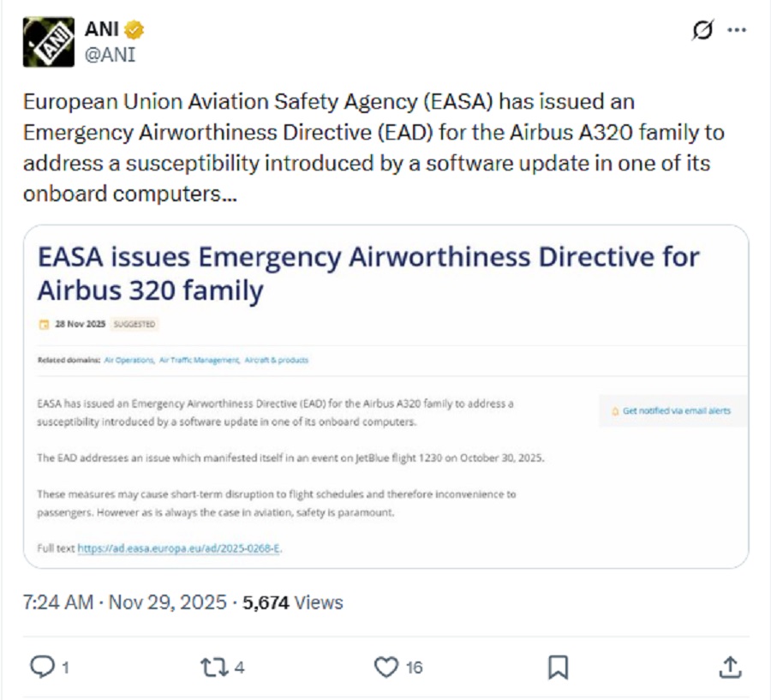Click the ANI display name
Image resolution: width=771 pixels, height=700 pixels.
coord(101,31)
